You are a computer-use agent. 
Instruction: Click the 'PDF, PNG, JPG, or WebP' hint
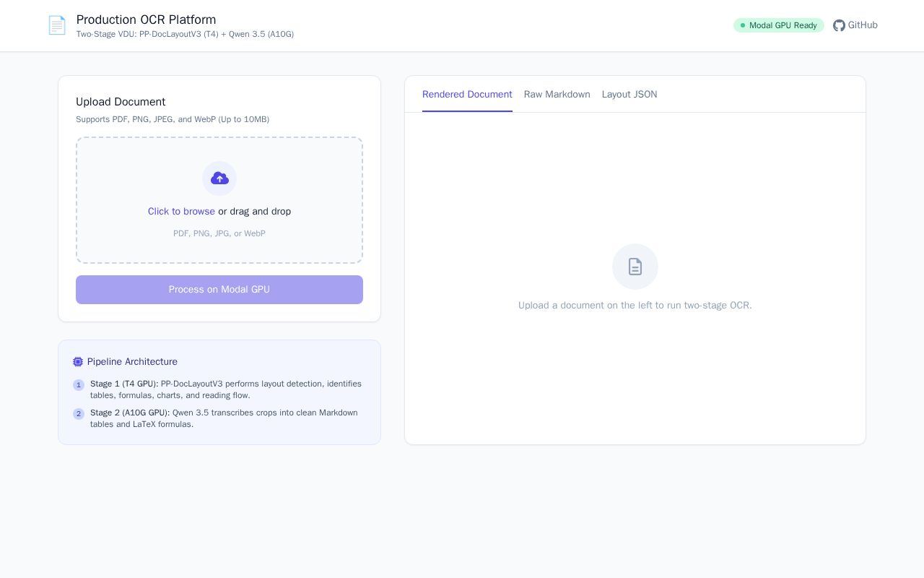click(219, 233)
